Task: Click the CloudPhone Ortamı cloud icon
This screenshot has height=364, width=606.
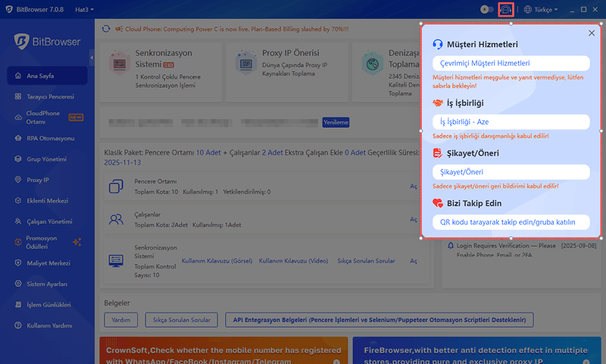Action: click(x=17, y=117)
